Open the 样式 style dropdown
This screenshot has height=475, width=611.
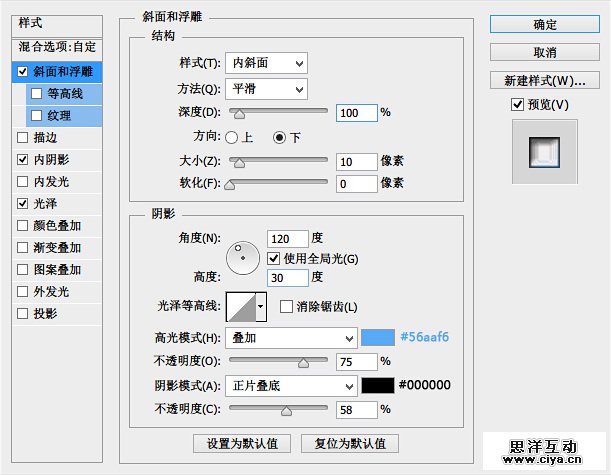tap(266, 63)
